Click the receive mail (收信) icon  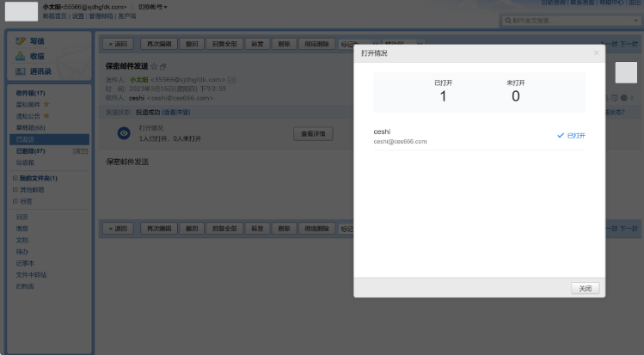pos(21,56)
